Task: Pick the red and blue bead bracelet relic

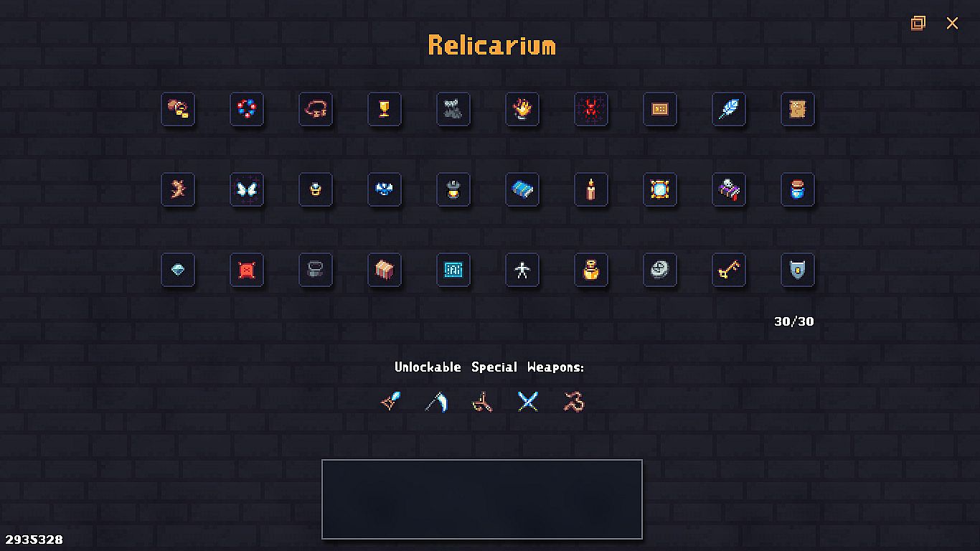Action: click(247, 109)
